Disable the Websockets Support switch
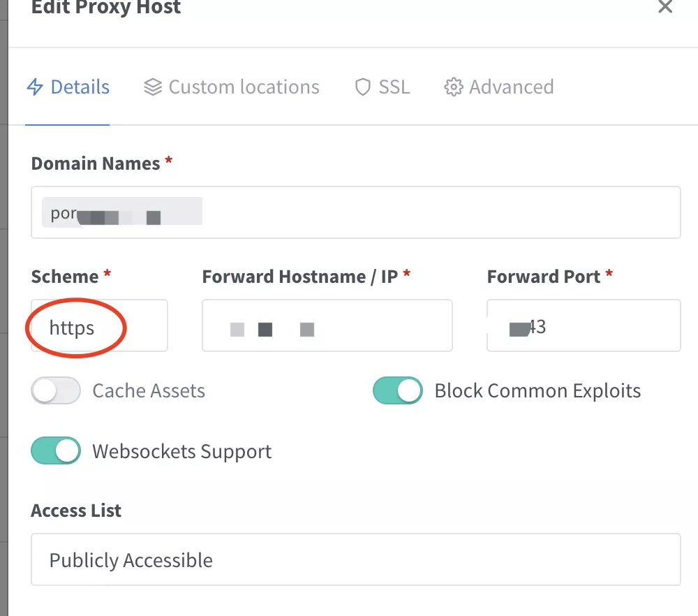The width and height of the screenshot is (698, 616). 56,451
